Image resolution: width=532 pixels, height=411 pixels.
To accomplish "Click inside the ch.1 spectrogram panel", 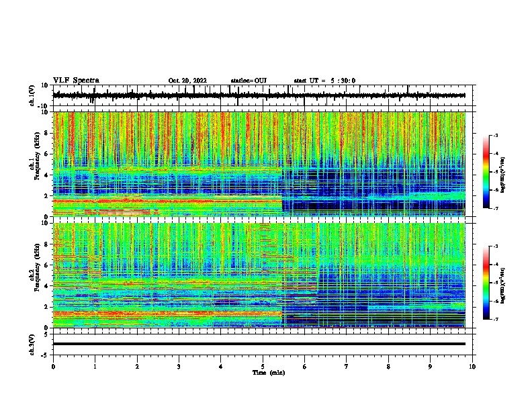I will coord(259,164).
